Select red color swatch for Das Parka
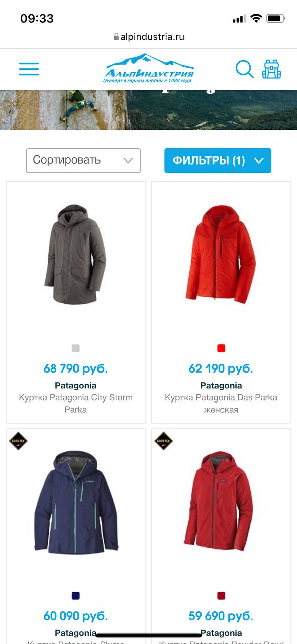 (221, 348)
